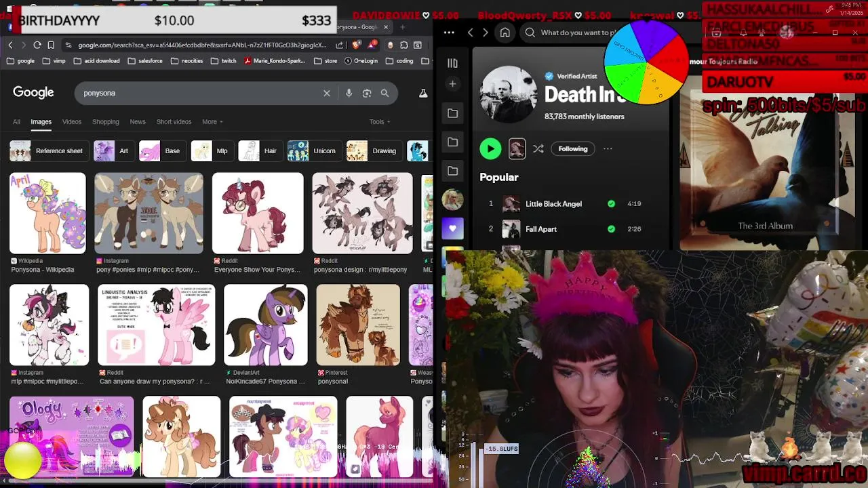This screenshot has height=488, width=868.
Task: Submit search with magnifier icon
Action: coord(384,93)
